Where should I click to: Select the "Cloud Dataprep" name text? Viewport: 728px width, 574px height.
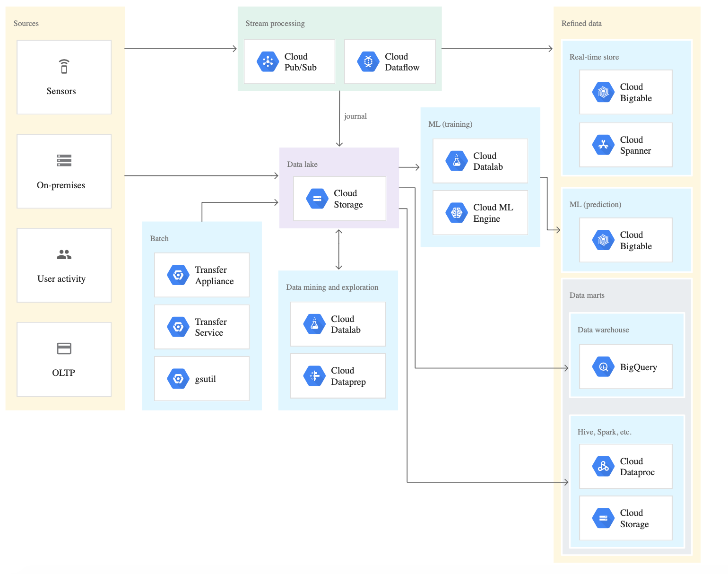click(348, 376)
